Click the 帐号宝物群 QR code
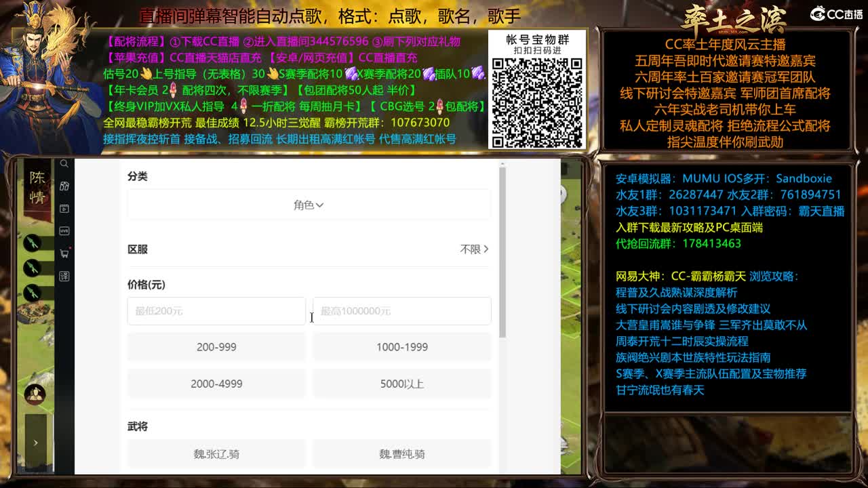 coord(537,102)
